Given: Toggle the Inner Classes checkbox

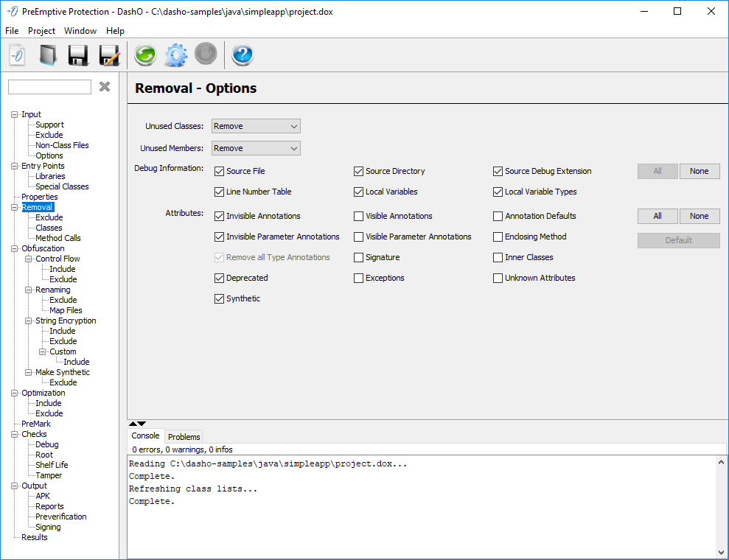Looking at the screenshot, I should point(498,258).
